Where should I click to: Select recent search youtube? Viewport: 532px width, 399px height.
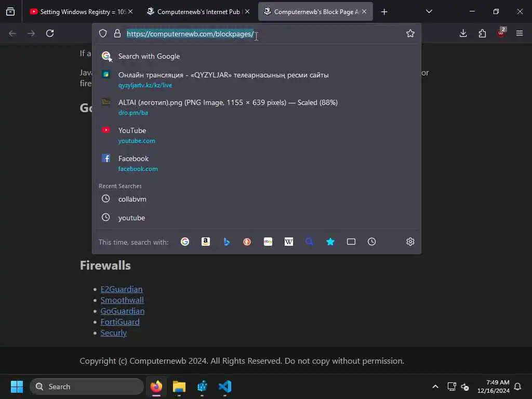(257, 218)
